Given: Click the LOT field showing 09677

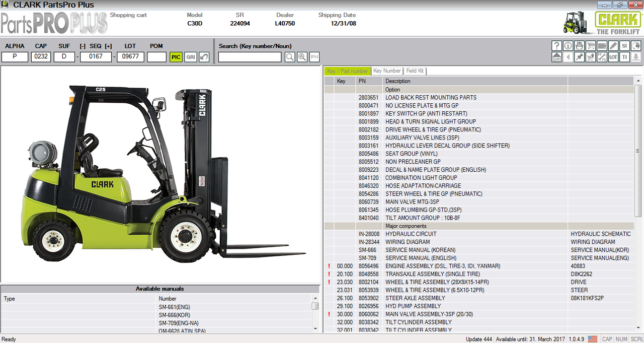Looking at the screenshot, I should [x=131, y=57].
